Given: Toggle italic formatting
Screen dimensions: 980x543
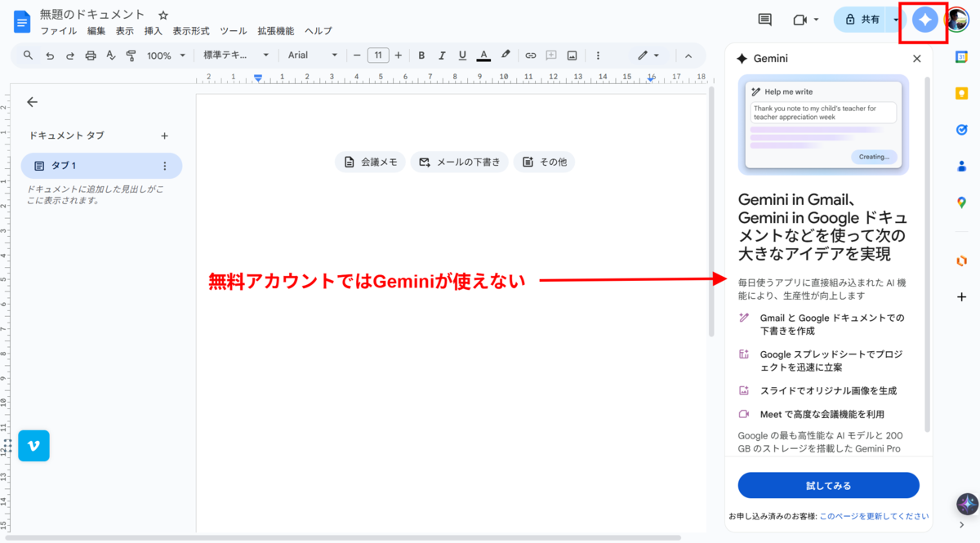Looking at the screenshot, I should 442,56.
